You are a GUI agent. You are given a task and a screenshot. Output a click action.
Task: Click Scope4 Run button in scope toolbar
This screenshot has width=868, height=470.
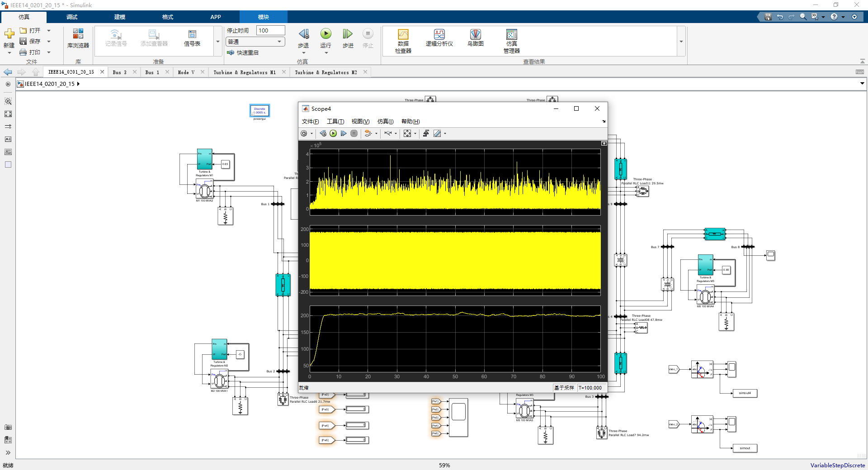(333, 133)
